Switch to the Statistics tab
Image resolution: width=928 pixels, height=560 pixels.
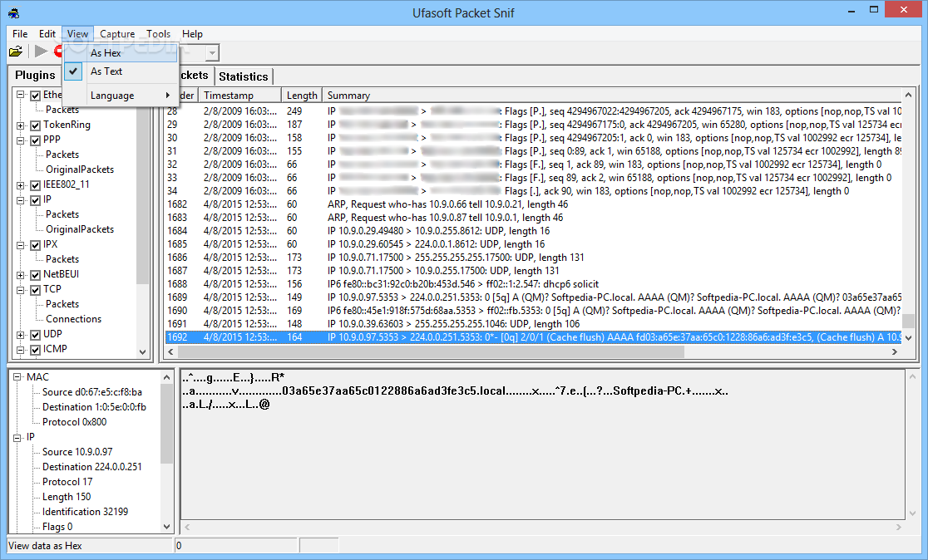(x=244, y=76)
